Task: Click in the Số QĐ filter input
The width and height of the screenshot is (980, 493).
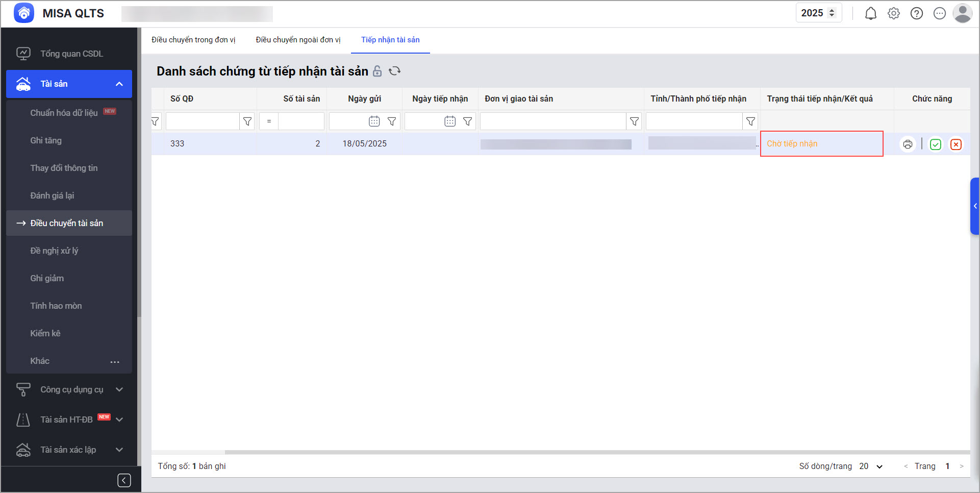Action: pyautogui.click(x=203, y=121)
